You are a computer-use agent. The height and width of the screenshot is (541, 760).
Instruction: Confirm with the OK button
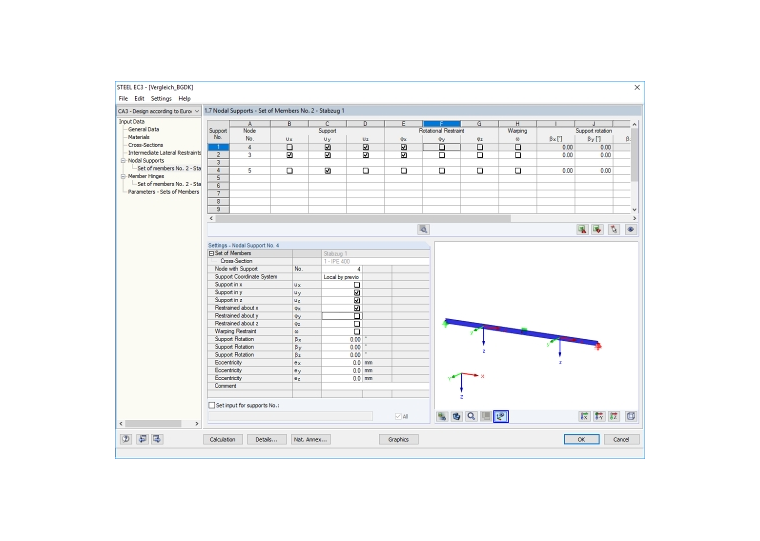[581, 440]
